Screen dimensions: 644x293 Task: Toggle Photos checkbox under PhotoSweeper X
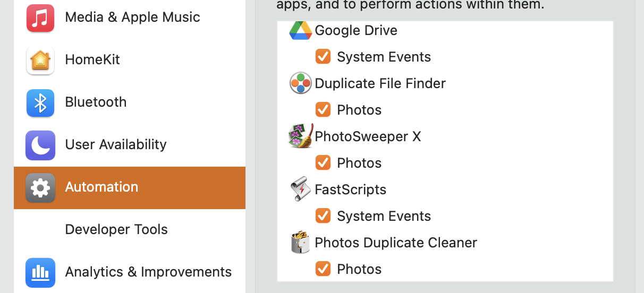point(323,163)
